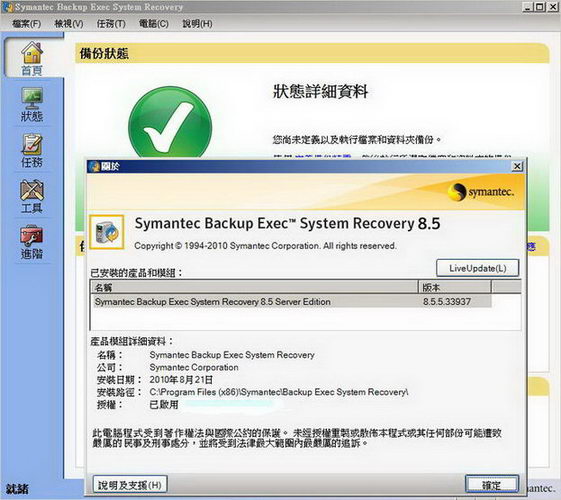Sort by the 名稱 column header

[254, 287]
